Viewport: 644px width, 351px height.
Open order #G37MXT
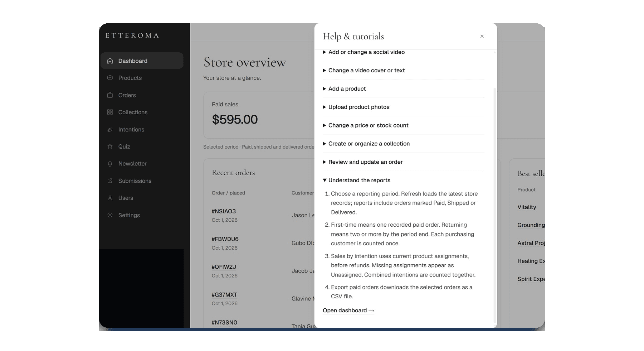click(x=224, y=295)
